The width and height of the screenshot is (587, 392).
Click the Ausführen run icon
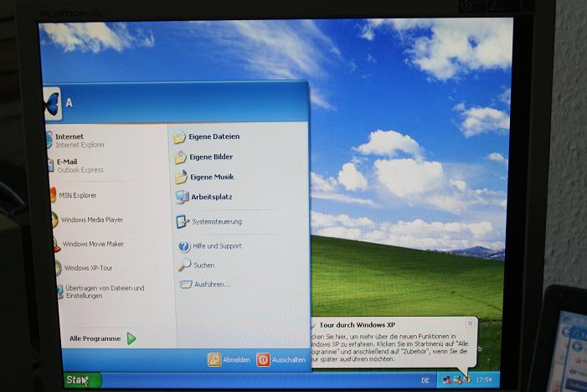(x=186, y=285)
